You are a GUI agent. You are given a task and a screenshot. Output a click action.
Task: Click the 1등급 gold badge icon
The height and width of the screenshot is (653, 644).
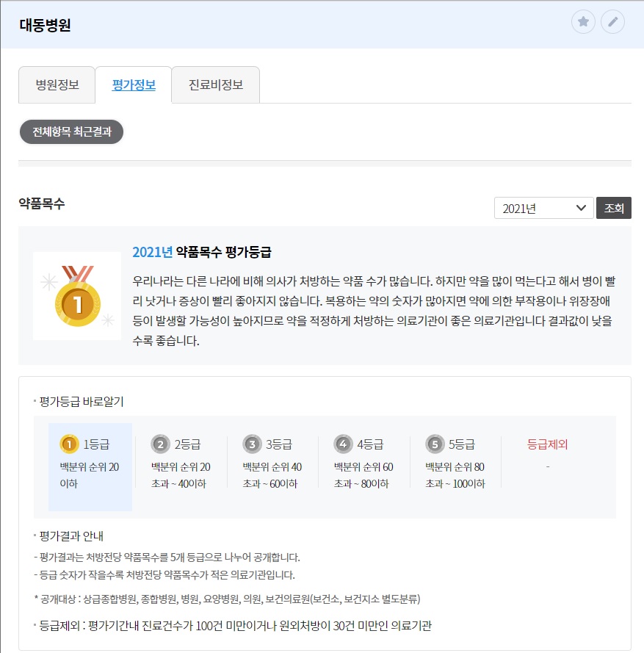[68, 444]
